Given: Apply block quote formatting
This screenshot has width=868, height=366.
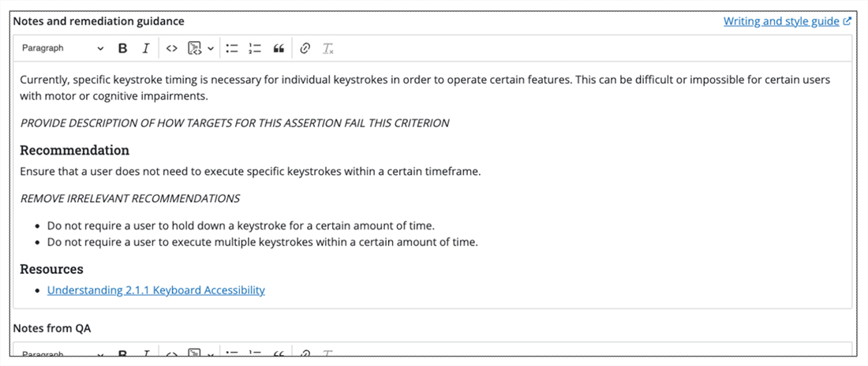Looking at the screenshot, I should coord(278,49).
